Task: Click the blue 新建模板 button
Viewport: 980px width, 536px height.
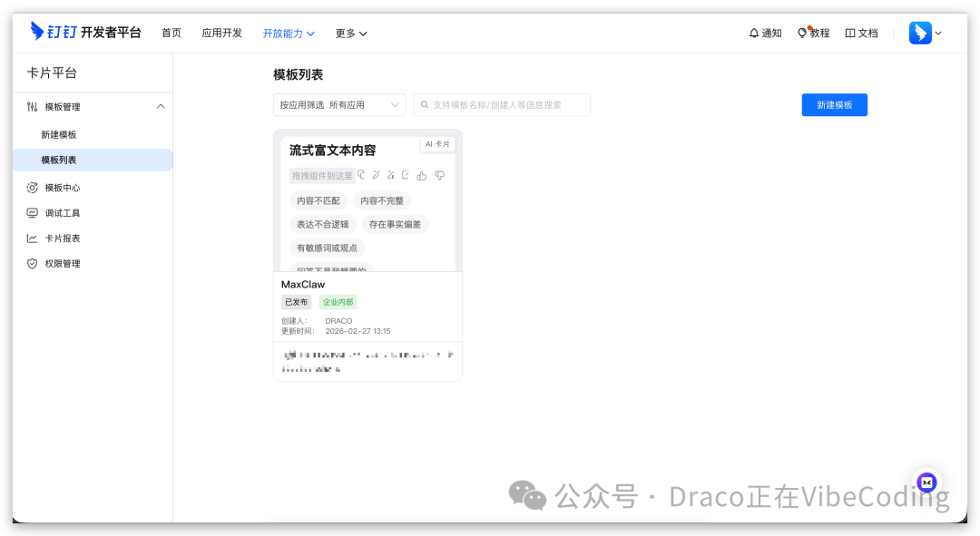Action: [834, 104]
